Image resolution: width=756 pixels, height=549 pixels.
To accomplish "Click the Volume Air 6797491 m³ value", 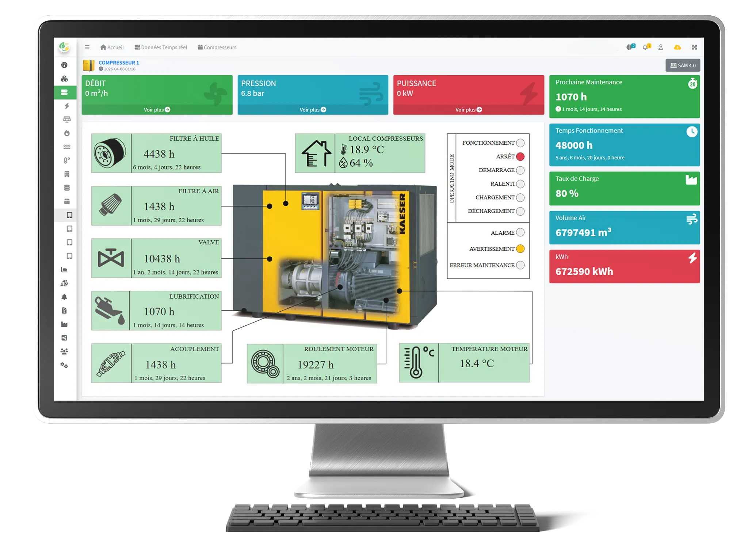I will click(x=583, y=232).
